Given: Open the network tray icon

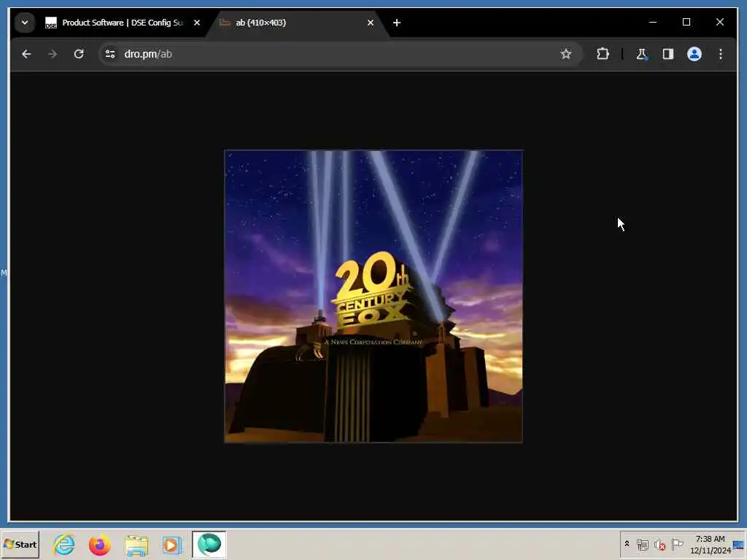Looking at the screenshot, I should 642,544.
